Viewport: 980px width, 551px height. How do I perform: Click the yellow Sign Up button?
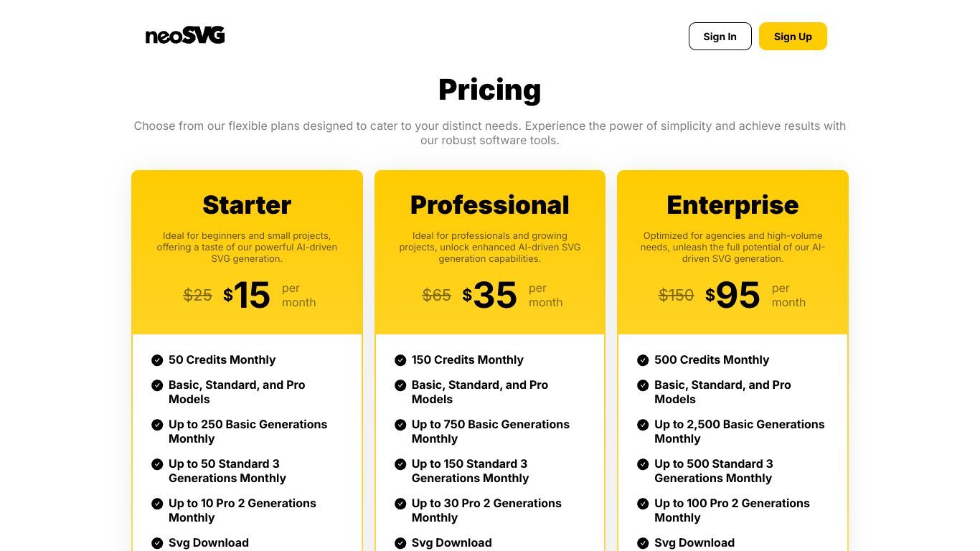coord(793,37)
